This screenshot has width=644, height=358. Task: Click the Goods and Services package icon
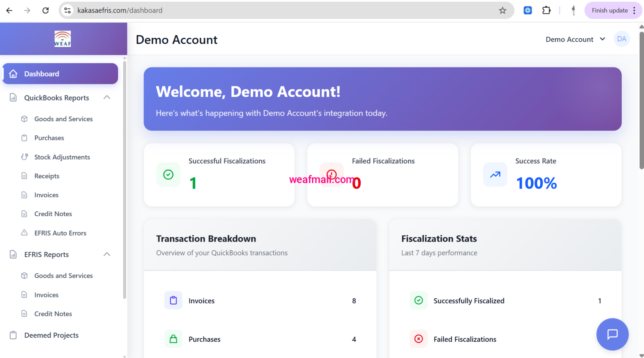click(x=25, y=119)
